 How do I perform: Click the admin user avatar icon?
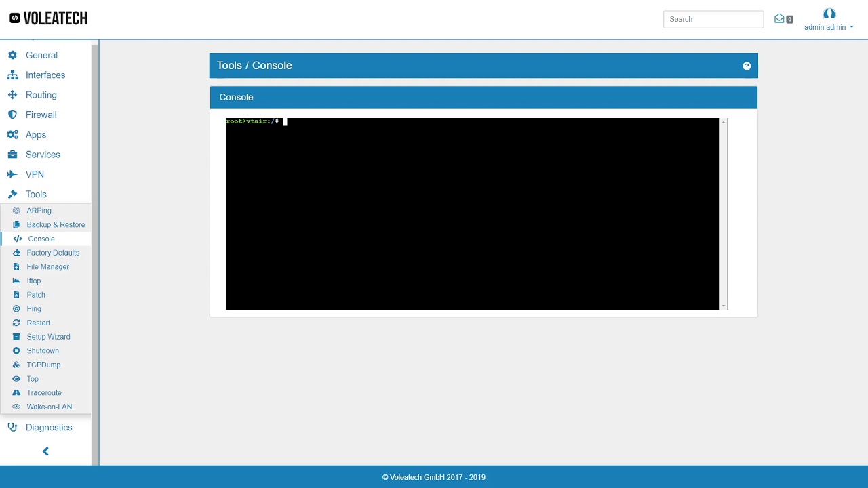click(x=829, y=14)
